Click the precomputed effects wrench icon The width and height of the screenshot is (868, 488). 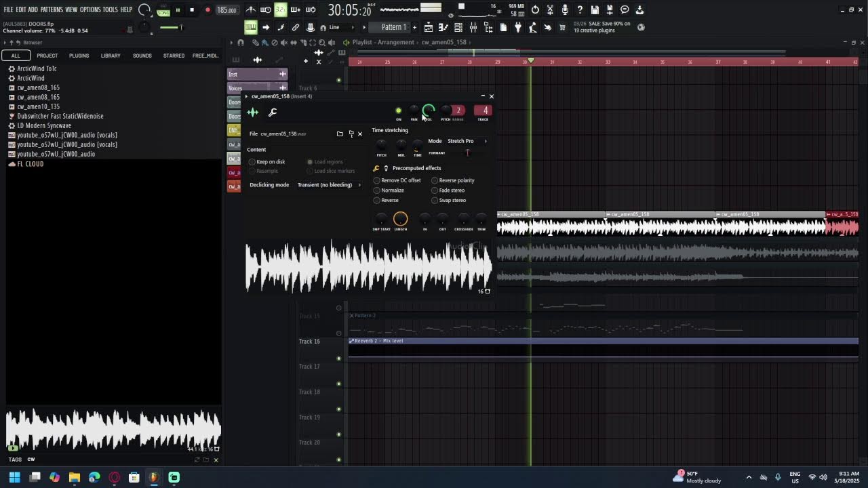pyautogui.click(x=376, y=168)
